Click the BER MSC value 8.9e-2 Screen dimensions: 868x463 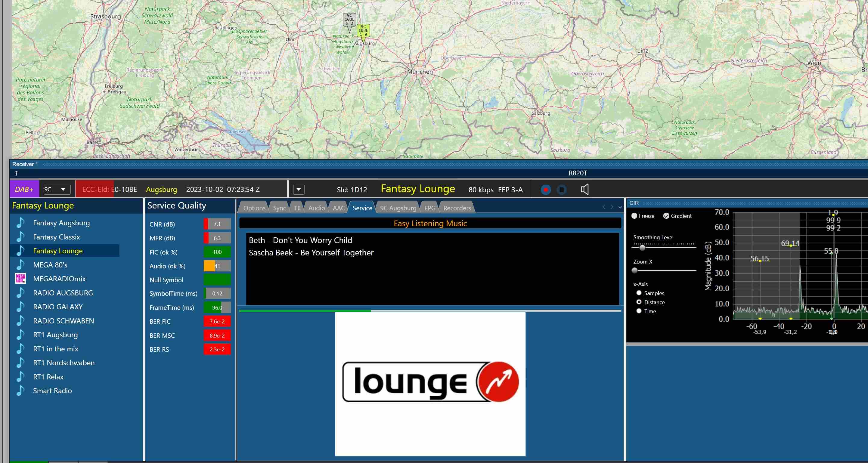tap(217, 335)
